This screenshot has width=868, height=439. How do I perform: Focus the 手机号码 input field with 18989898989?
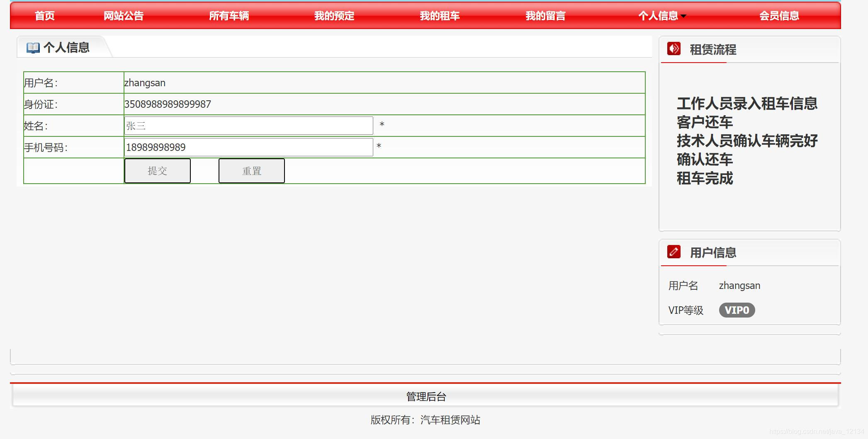[249, 147]
